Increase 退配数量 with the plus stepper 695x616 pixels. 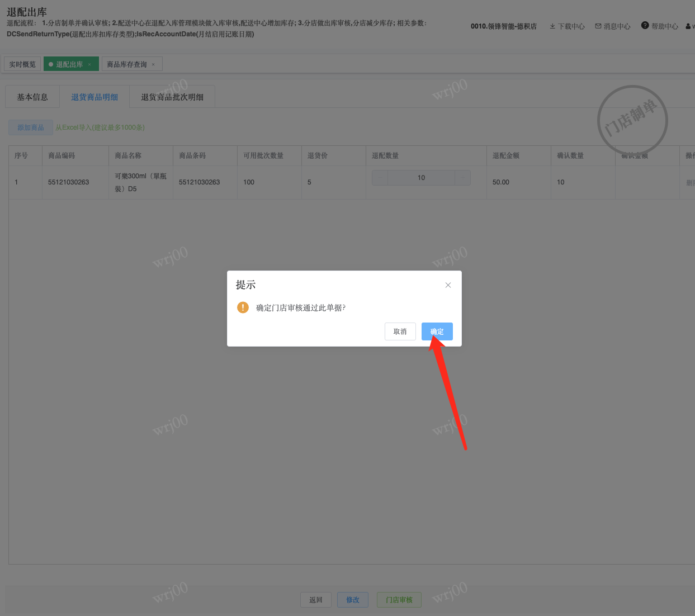(463, 178)
